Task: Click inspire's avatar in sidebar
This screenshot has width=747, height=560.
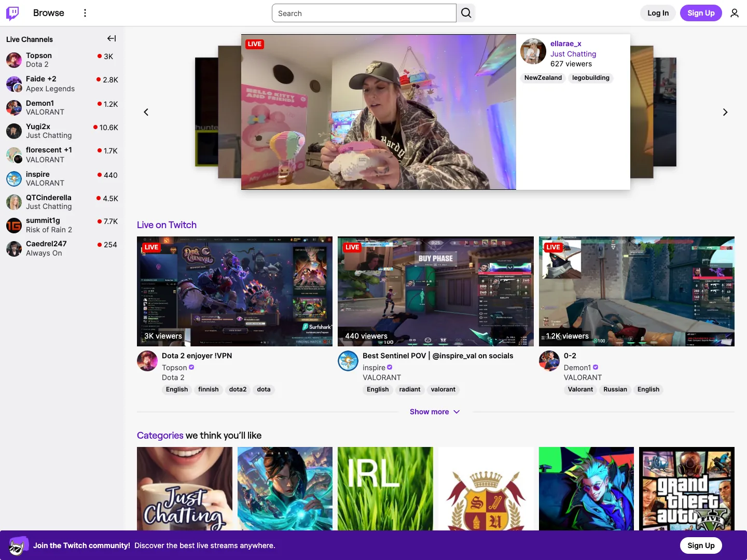Action: [x=14, y=178]
